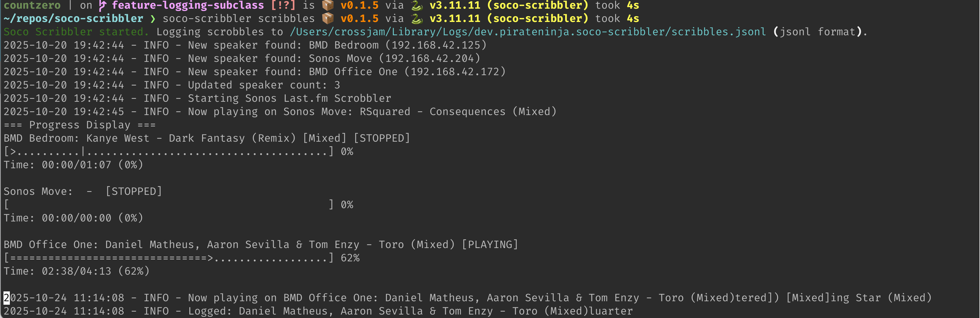This screenshot has width=980, height=318.
Task: Click the [PLAYING] status for BMD Office One
Action: click(x=490, y=244)
